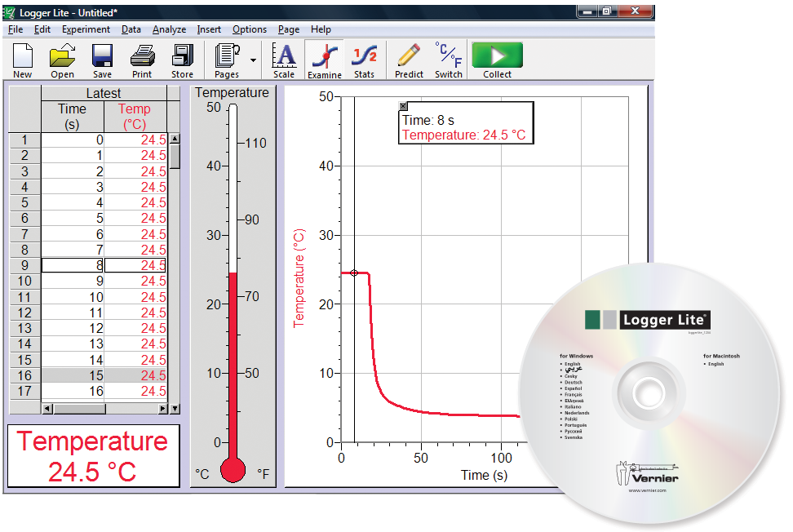The height and width of the screenshot is (532, 793).
Task: Click the Pages toolbar button
Action: 226,59
